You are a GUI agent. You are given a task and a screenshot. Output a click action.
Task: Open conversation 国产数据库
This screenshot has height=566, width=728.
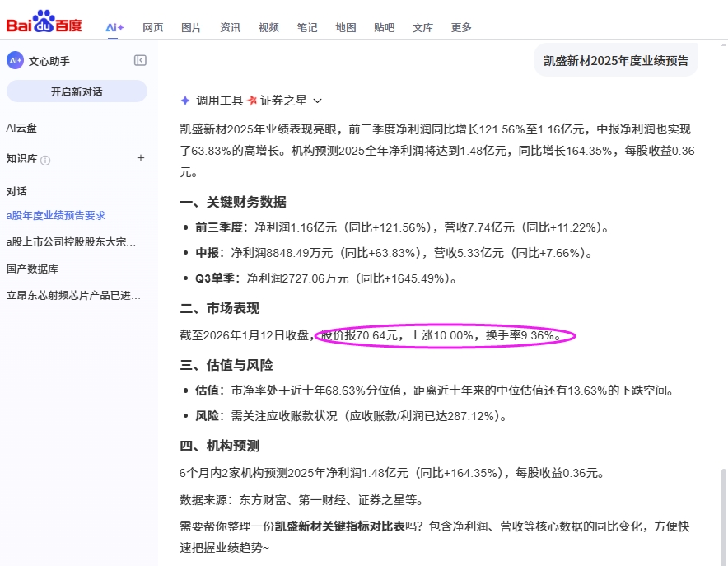click(x=32, y=269)
